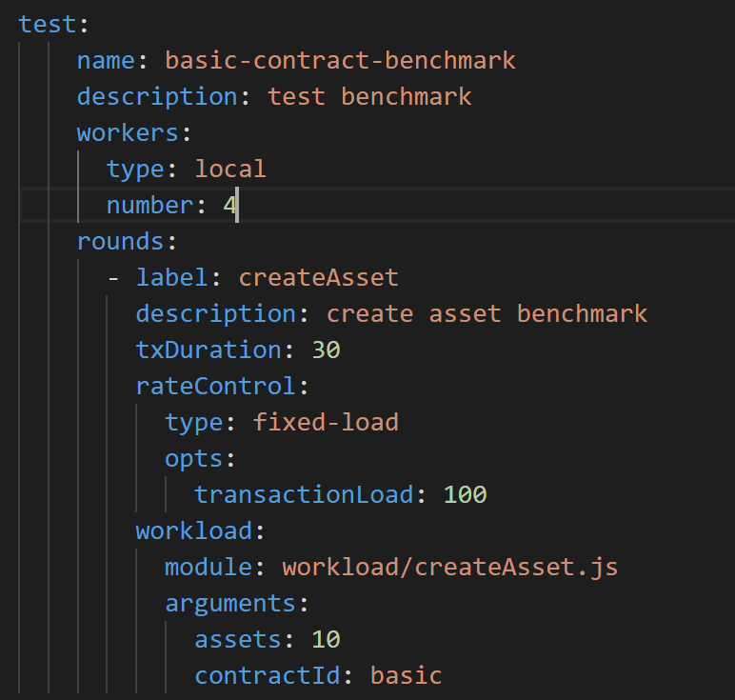This screenshot has height=700, width=735.
Task: Click the value 'fixed-load'
Action: [x=326, y=422]
